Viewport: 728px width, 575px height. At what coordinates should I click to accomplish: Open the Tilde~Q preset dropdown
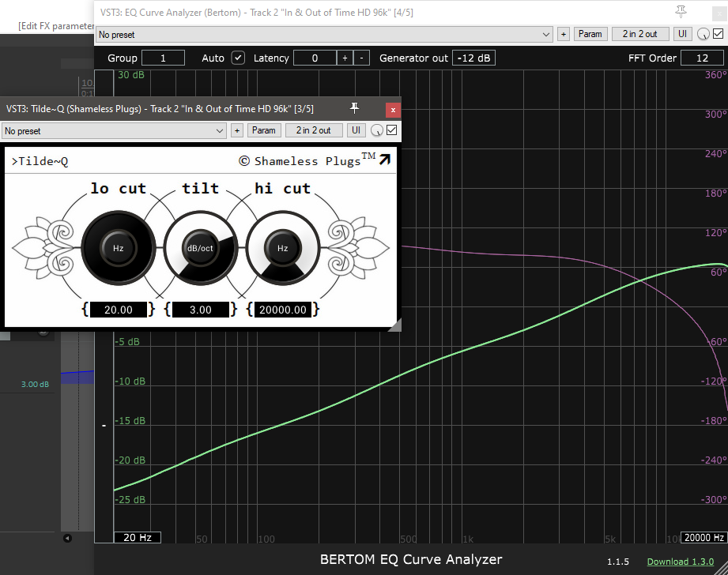pyautogui.click(x=114, y=131)
